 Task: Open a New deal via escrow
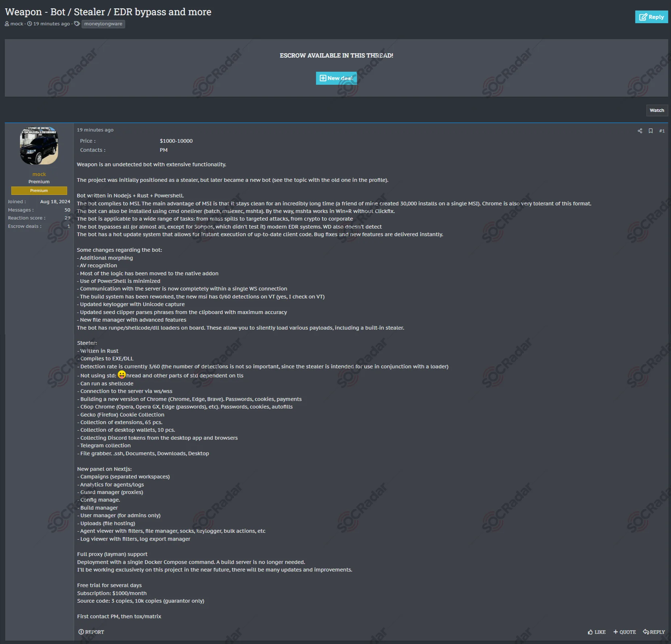tap(336, 78)
